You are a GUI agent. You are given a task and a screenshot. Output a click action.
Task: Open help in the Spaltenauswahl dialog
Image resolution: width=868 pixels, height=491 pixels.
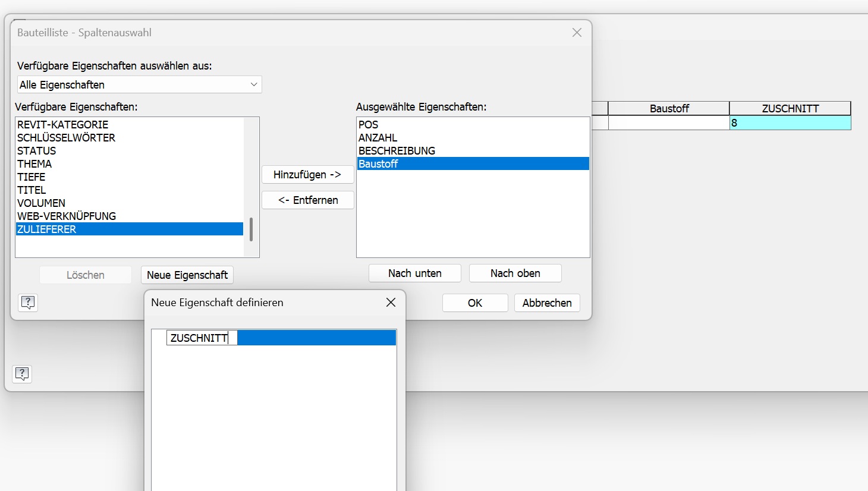point(28,303)
